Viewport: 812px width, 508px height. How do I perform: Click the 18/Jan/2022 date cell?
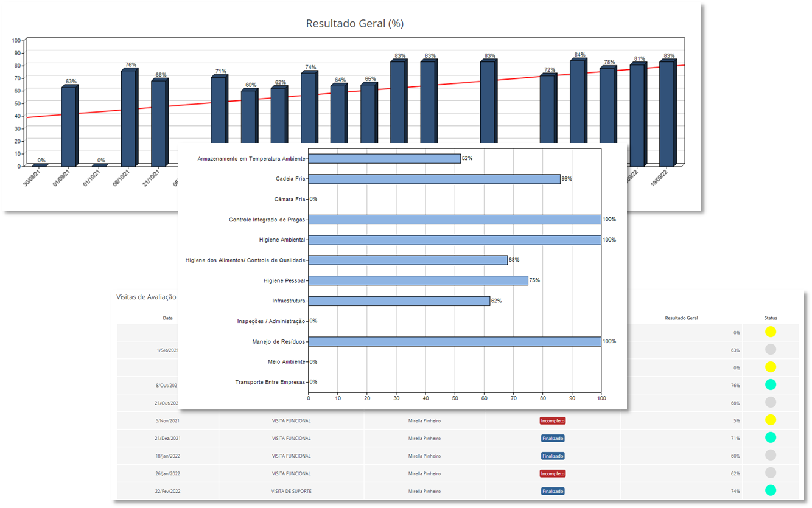tap(167, 456)
